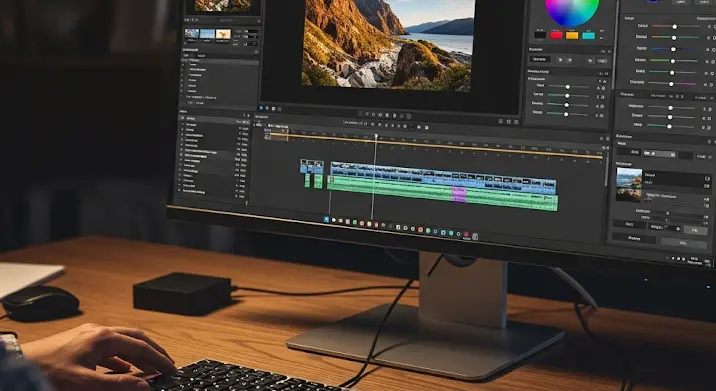Select the long blue video clip in timeline
716x391 pixels.
[x=443, y=177]
